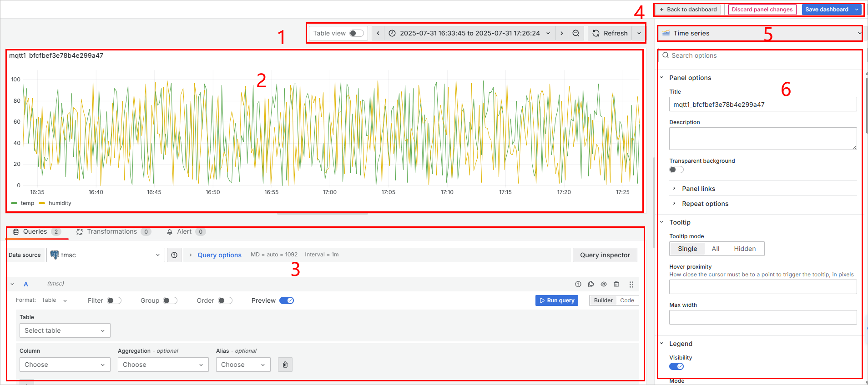868x385 pixels.
Task: Click the Search options input field
Action: click(760, 55)
